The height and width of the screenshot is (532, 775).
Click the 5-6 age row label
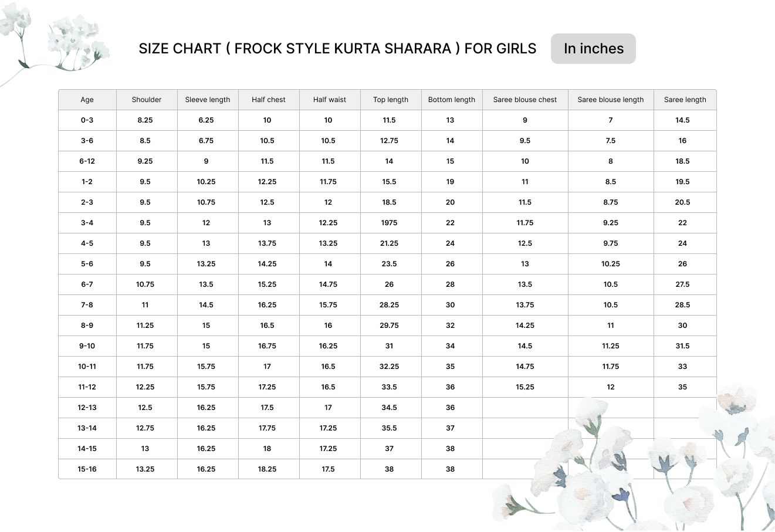click(87, 264)
